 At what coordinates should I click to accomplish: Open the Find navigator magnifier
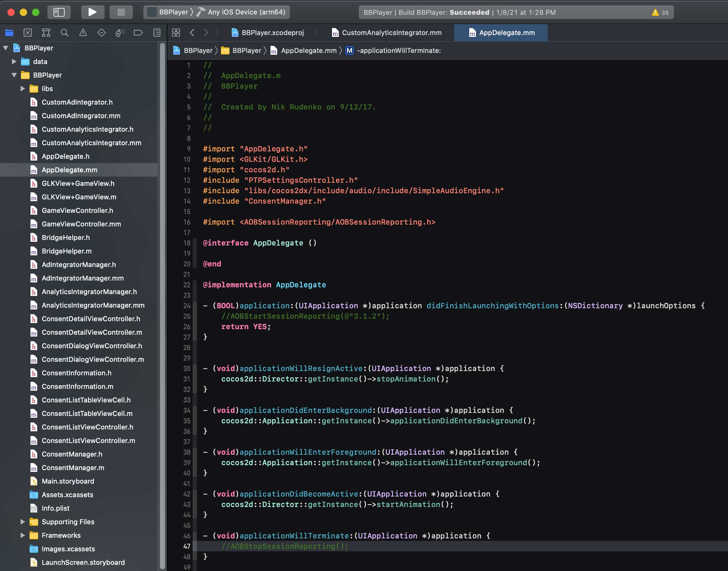coord(65,32)
